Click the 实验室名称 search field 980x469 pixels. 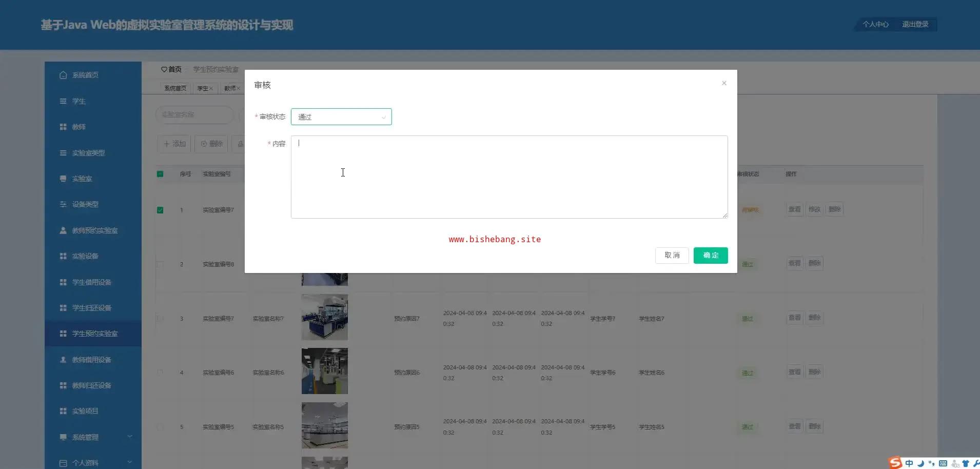pyautogui.click(x=194, y=115)
